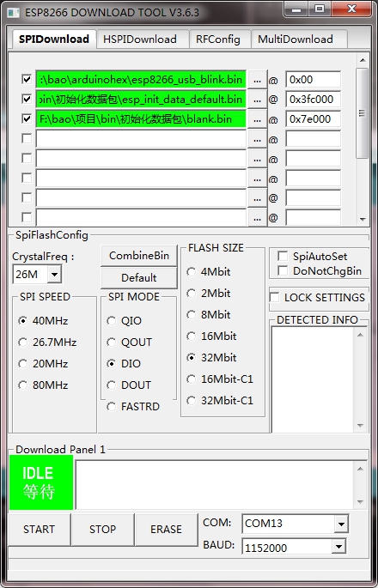378x588 pixels.
Task: Click the esp_init_data_default.bin file path field
Action: point(141,100)
